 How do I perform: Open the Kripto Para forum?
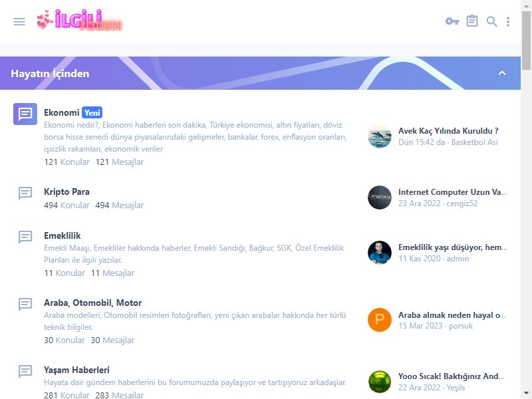point(66,192)
